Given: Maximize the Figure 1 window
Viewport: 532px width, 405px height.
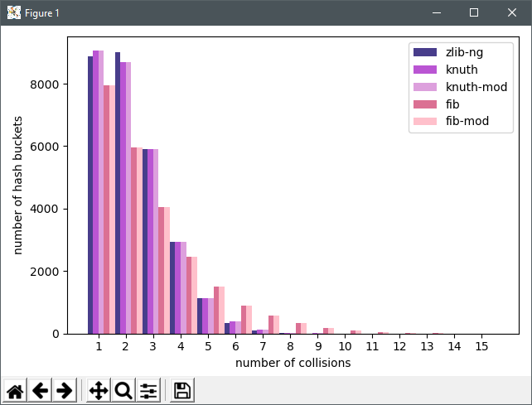Looking at the screenshot, I should click(474, 12).
